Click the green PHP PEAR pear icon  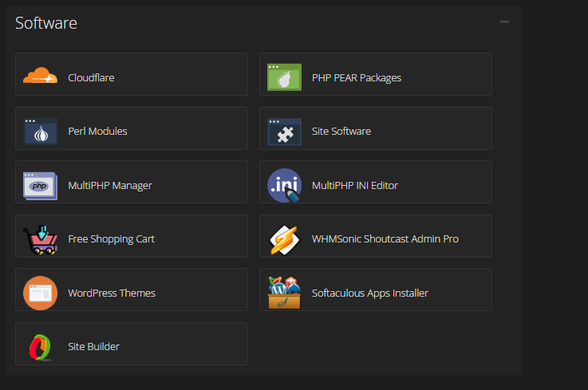tap(284, 77)
